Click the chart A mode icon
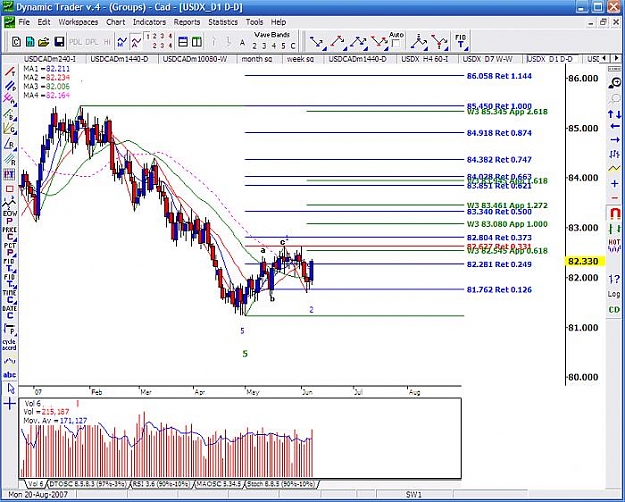 coord(136,41)
